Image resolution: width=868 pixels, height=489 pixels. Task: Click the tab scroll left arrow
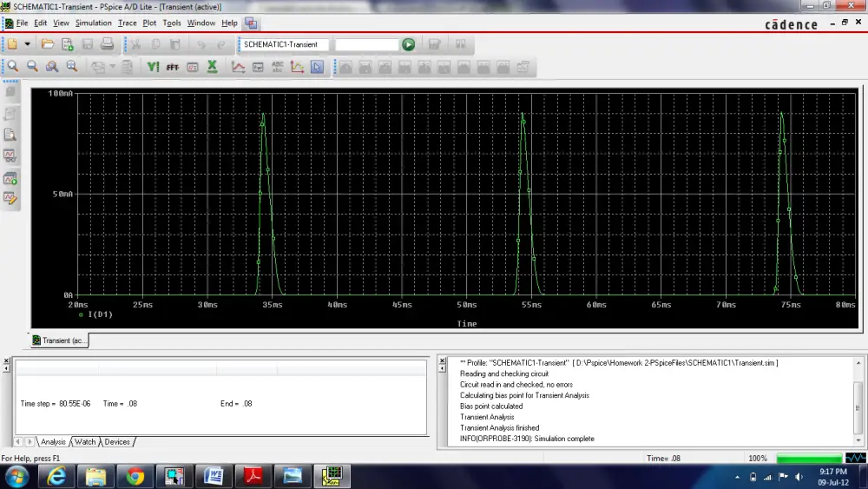click(x=18, y=441)
